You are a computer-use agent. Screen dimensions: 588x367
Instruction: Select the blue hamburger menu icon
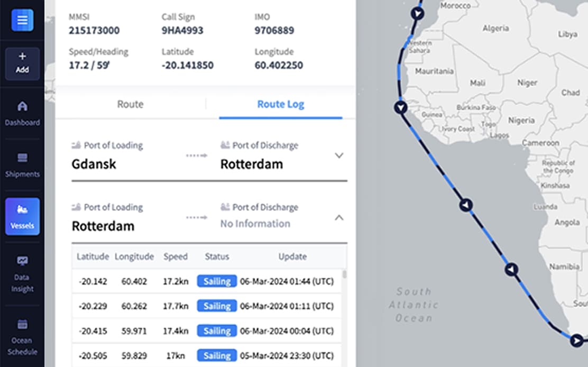tap(21, 20)
